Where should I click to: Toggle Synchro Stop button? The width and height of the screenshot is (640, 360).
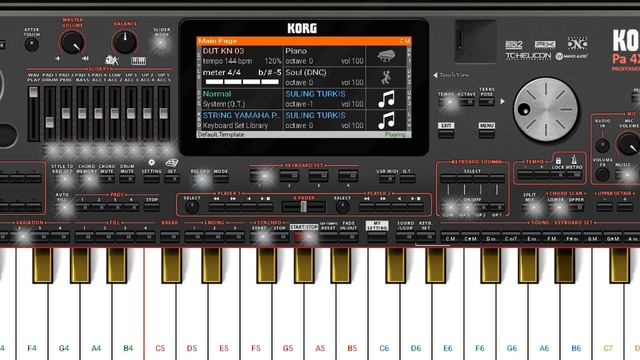[x=280, y=236]
